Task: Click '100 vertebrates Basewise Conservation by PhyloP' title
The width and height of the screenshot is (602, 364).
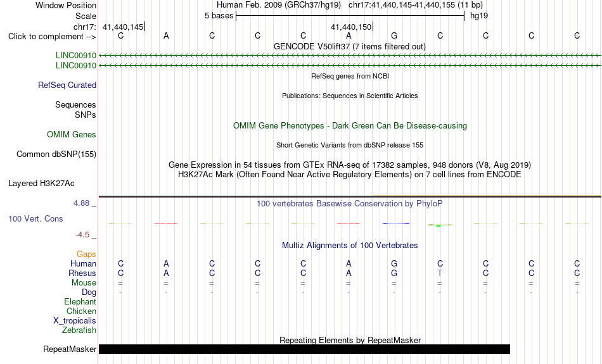Action: 350,204
